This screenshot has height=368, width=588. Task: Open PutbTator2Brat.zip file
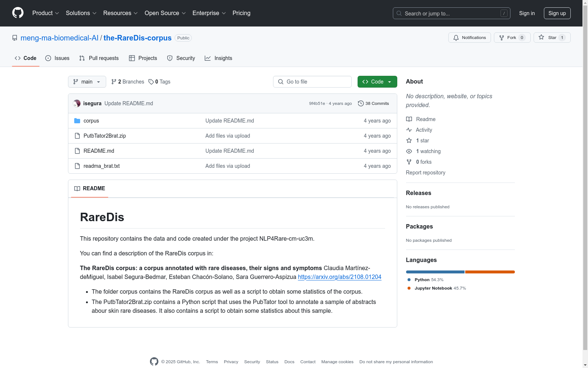[x=105, y=136]
